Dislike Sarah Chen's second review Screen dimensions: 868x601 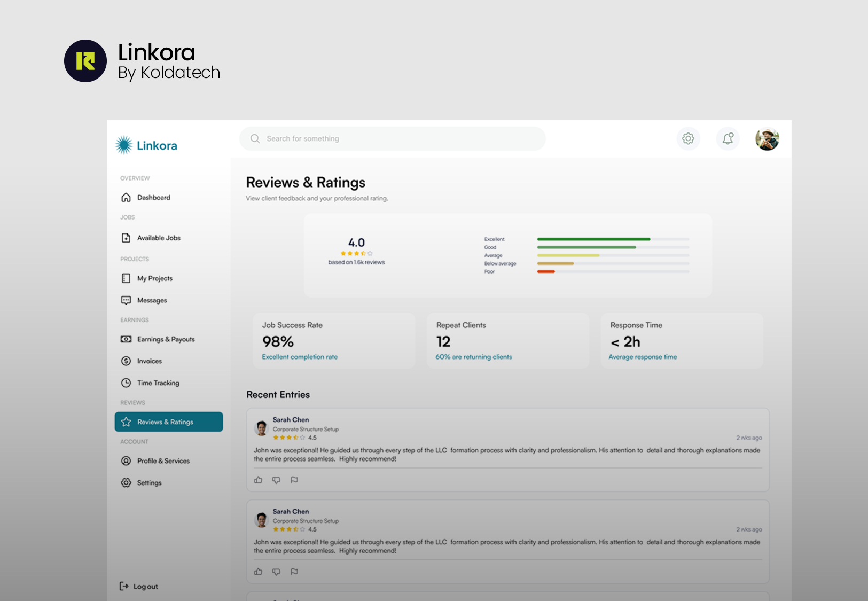tap(276, 572)
